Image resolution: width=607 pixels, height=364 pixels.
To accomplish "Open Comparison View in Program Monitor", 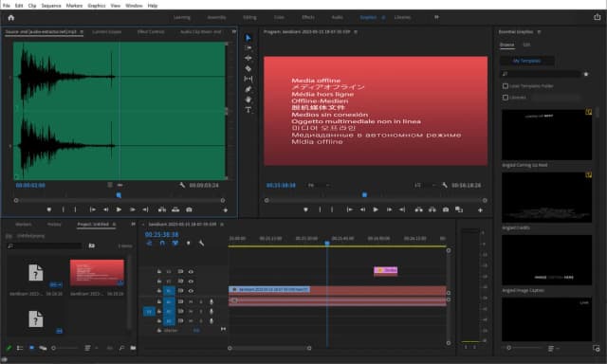I will pos(459,209).
